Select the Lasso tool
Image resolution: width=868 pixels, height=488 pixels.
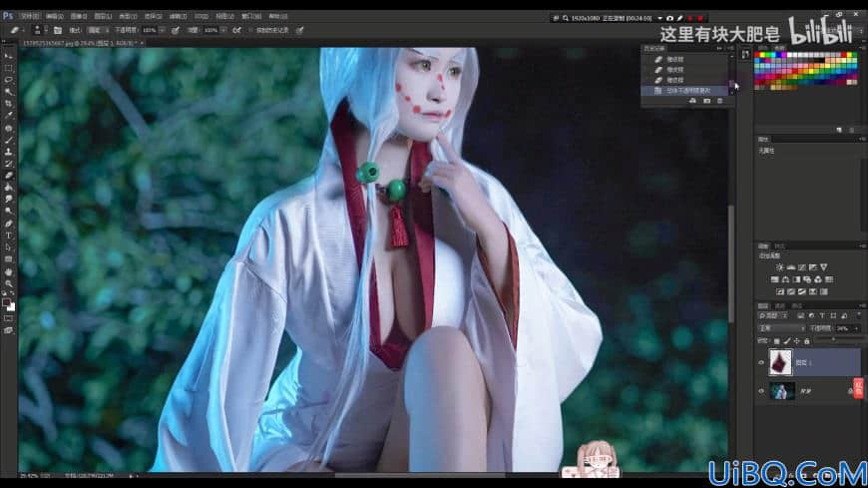8,80
